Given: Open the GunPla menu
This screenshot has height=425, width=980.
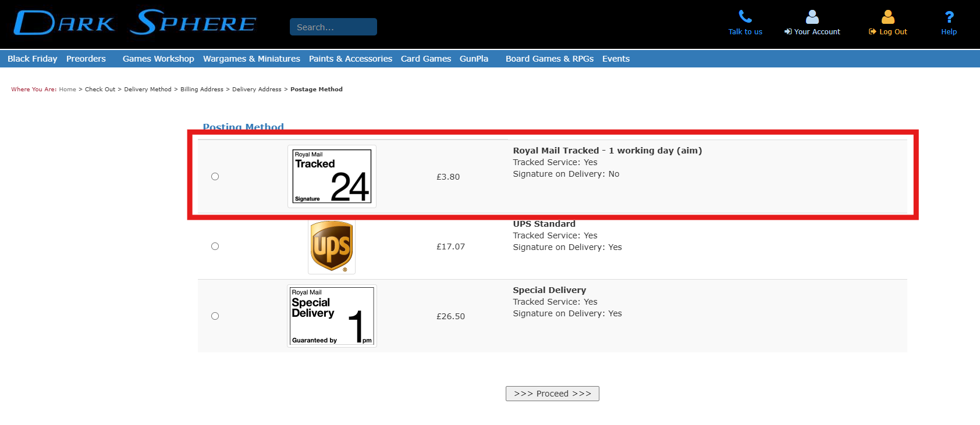Looking at the screenshot, I should click(x=474, y=59).
